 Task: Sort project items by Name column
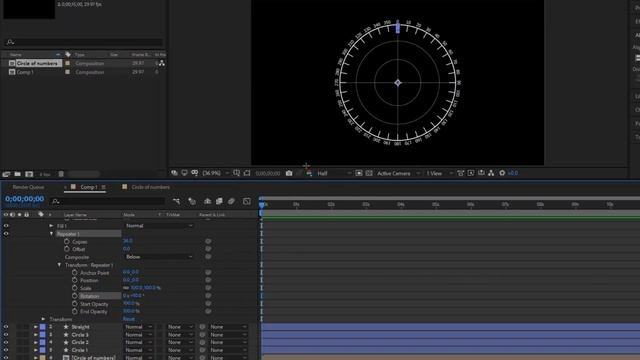tap(16, 54)
